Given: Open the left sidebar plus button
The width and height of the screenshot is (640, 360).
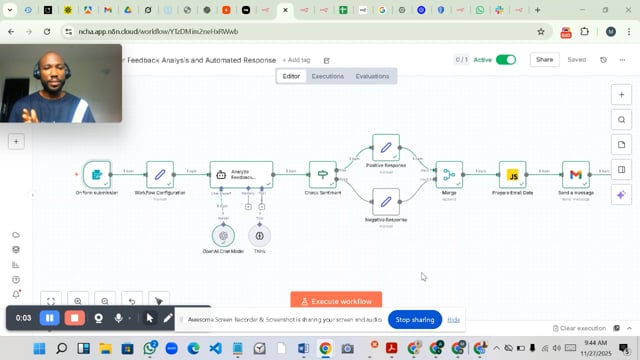Looking at the screenshot, I should [x=16, y=142].
